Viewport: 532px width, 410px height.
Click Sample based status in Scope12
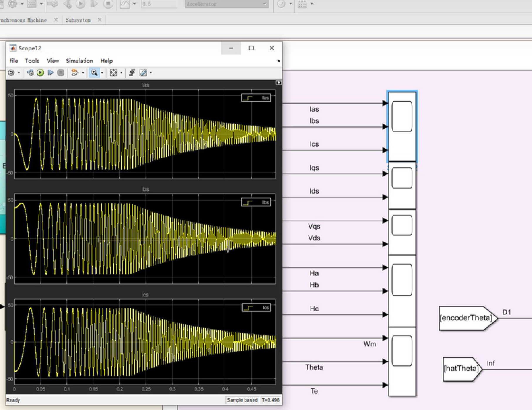(242, 400)
